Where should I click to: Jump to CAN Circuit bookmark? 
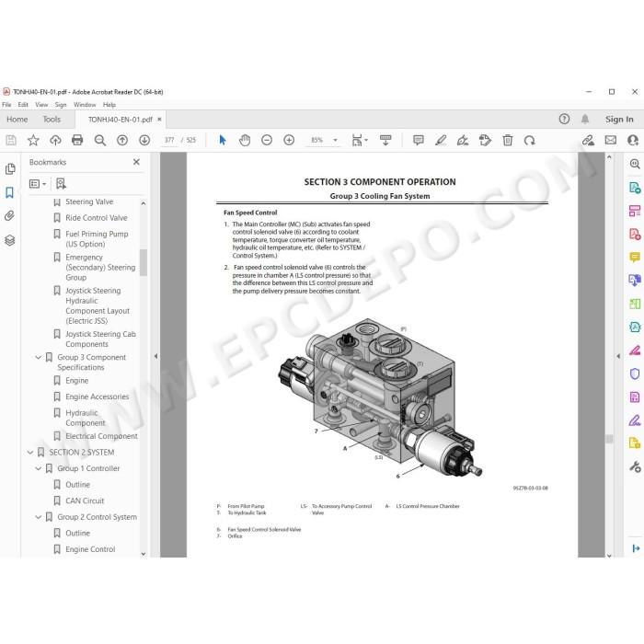pos(85,500)
